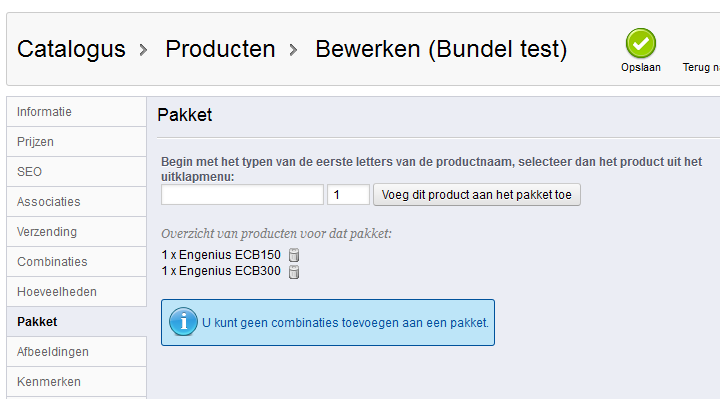Open the Combinaties tab
This screenshot has height=399, width=720.
pos(77,262)
